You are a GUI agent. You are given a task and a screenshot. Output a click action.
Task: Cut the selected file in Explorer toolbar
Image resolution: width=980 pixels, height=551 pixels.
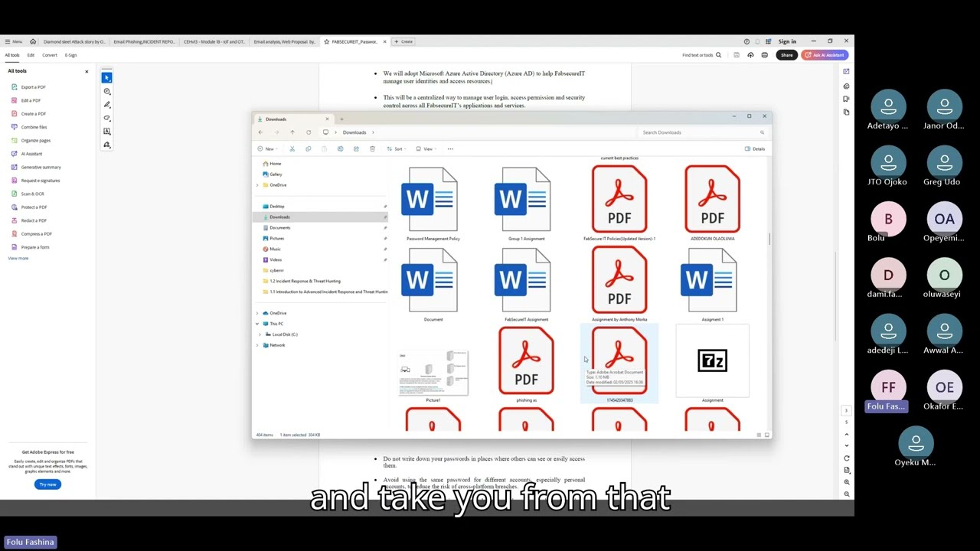(292, 148)
